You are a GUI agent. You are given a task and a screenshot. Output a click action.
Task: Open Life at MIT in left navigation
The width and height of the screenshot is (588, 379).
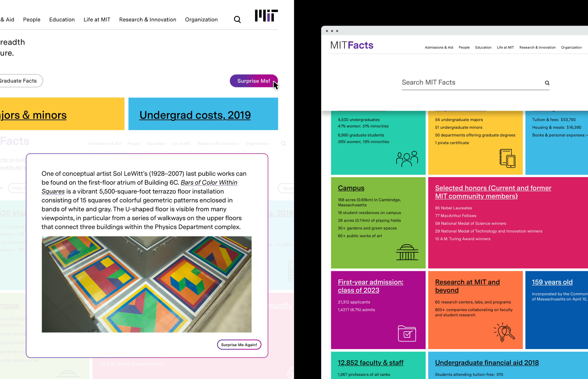pyautogui.click(x=97, y=20)
